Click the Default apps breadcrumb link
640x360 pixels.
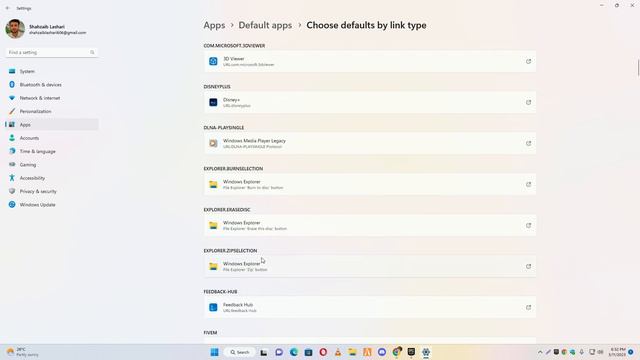pos(265,25)
